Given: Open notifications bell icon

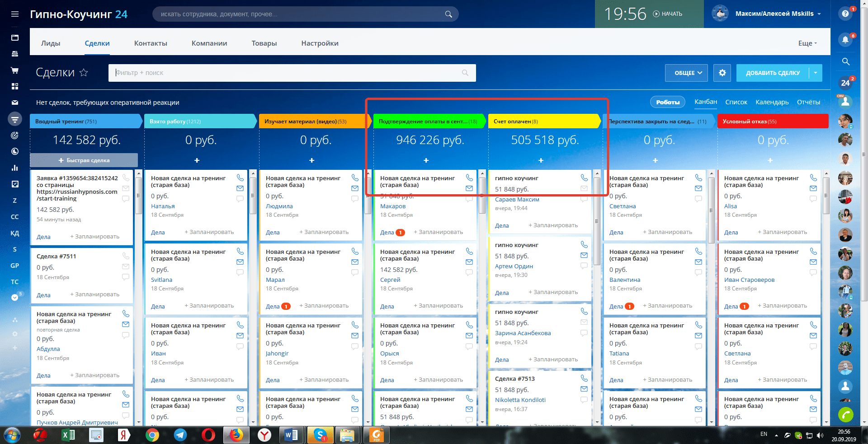Looking at the screenshot, I should (845, 40).
